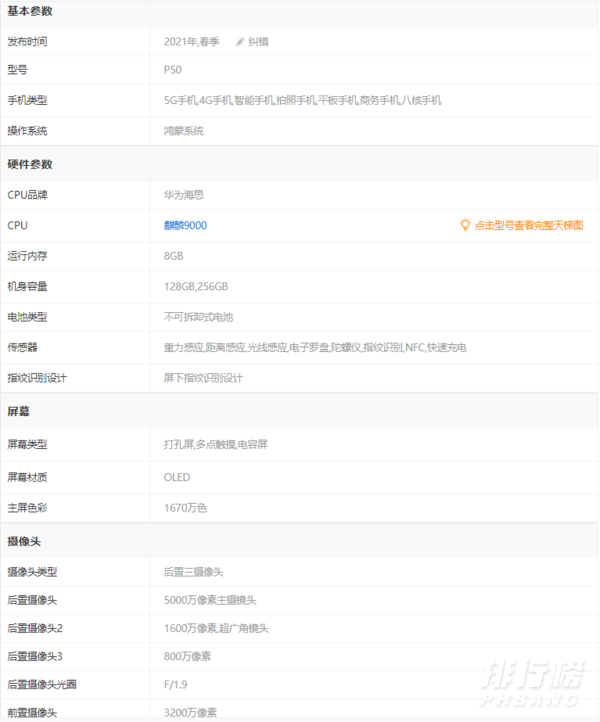Click the 操作系统 row label
The width and height of the screenshot is (600, 722).
click(x=27, y=131)
